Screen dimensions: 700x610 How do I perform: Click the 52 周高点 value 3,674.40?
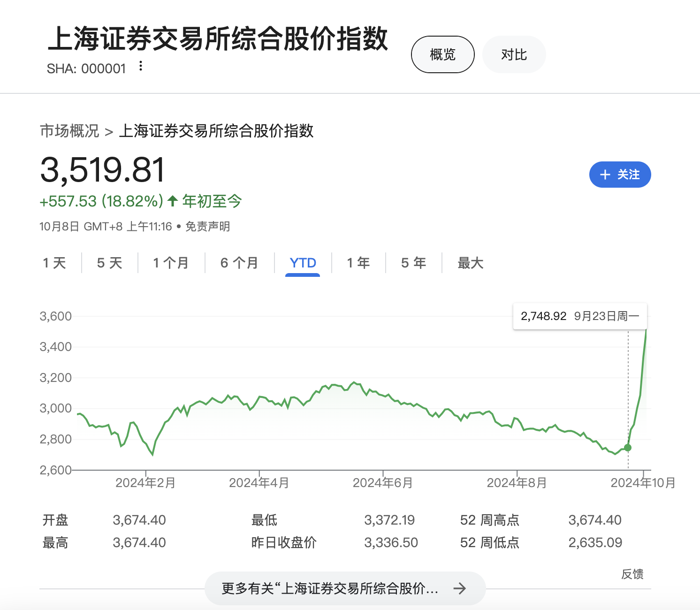coord(595,520)
